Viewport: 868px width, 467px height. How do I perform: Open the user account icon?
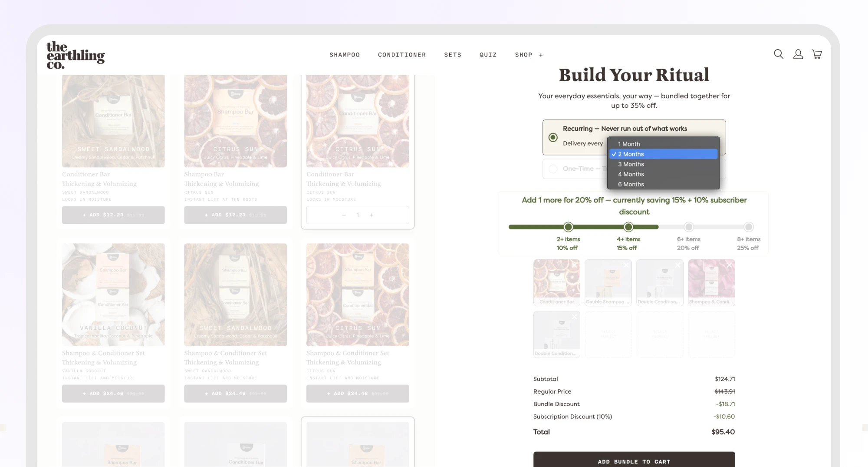pos(798,54)
